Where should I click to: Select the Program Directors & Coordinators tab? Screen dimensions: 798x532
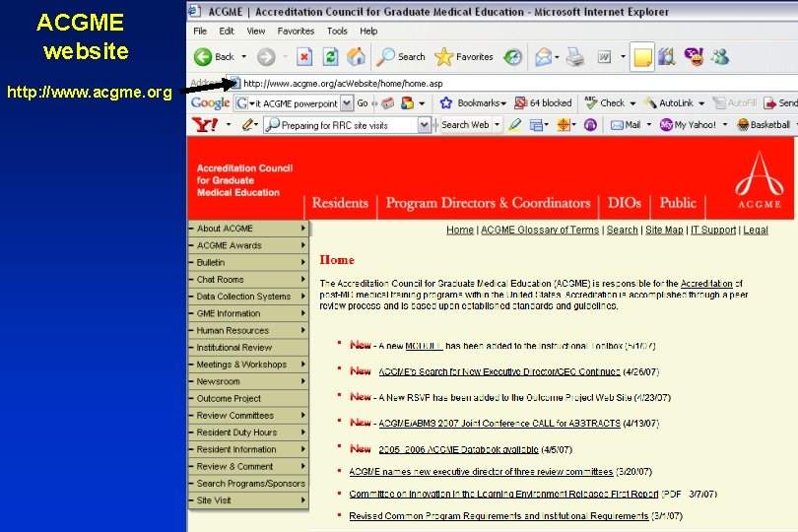tap(488, 203)
